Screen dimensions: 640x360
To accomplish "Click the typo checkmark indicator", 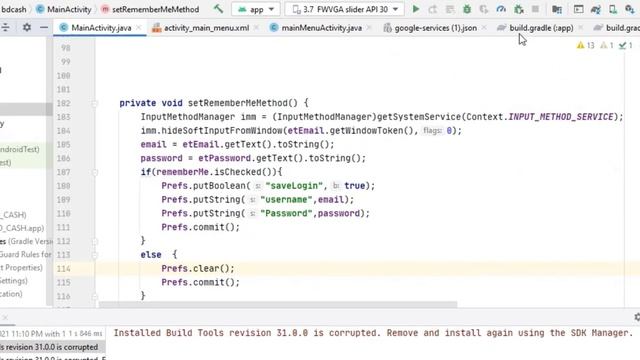I will pos(625,45).
